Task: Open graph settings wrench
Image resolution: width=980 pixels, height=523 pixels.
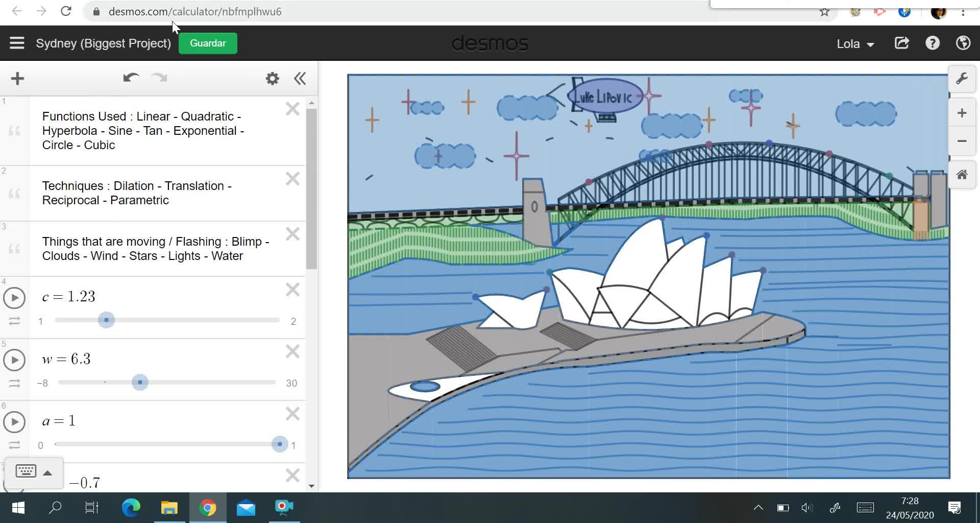Action: 962,79
